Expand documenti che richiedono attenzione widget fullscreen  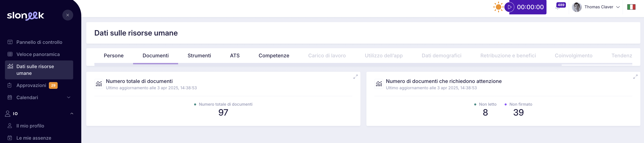(x=635, y=77)
